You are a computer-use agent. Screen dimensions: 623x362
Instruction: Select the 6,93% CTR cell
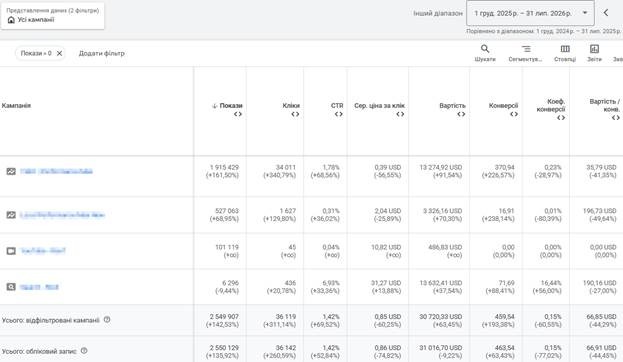pos(331,283)
